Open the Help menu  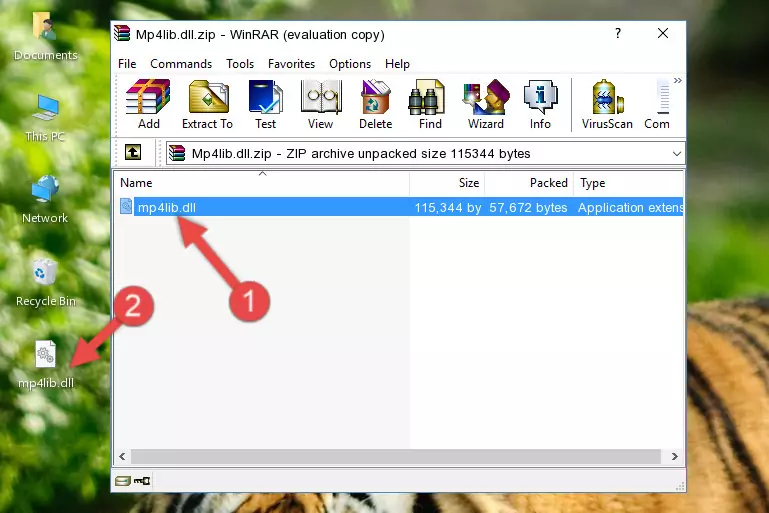[397, 64]
